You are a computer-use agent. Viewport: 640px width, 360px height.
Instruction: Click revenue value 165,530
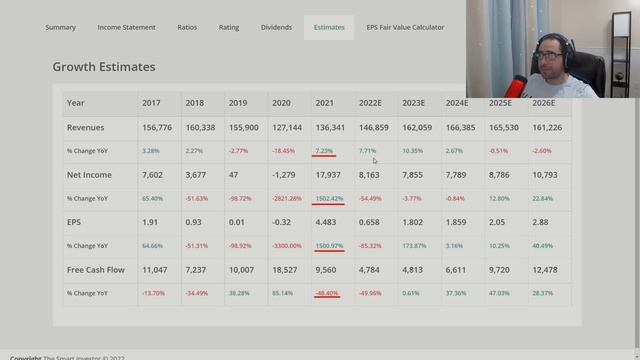click(504, 127)
